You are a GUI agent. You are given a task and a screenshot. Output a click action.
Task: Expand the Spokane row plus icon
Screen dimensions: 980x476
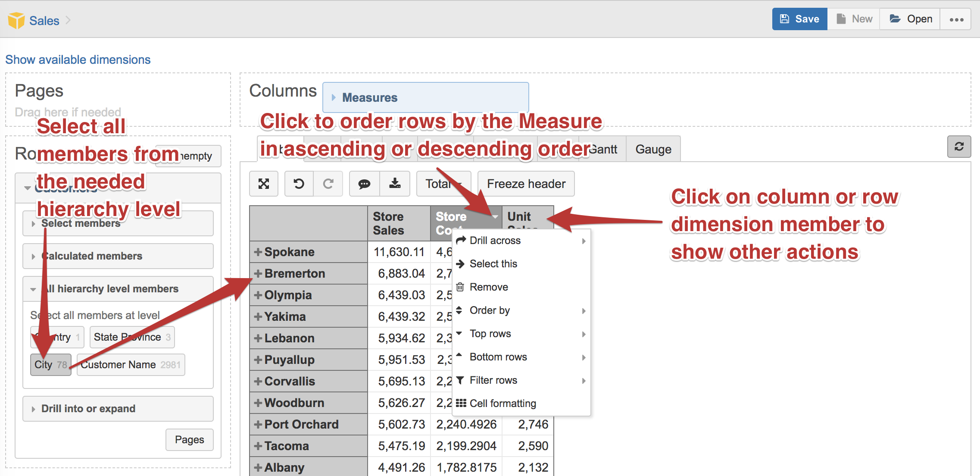click(x=258, y=252)
